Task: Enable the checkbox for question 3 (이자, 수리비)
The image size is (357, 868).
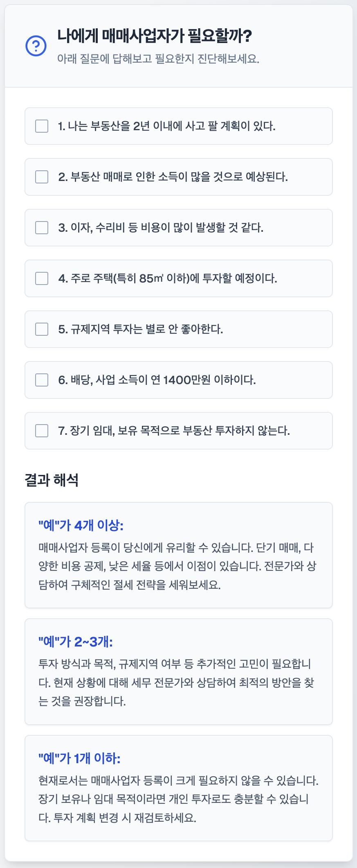Action: coord(42,228)
